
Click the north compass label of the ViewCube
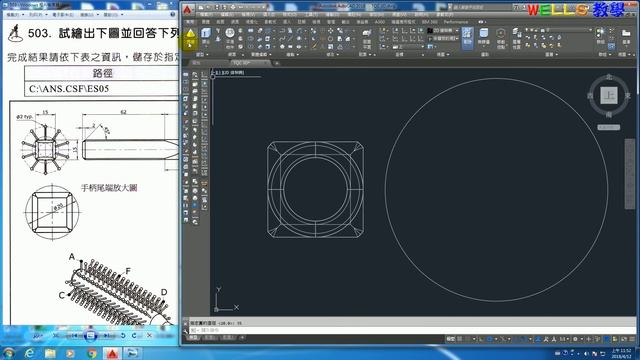click(609, 77)
